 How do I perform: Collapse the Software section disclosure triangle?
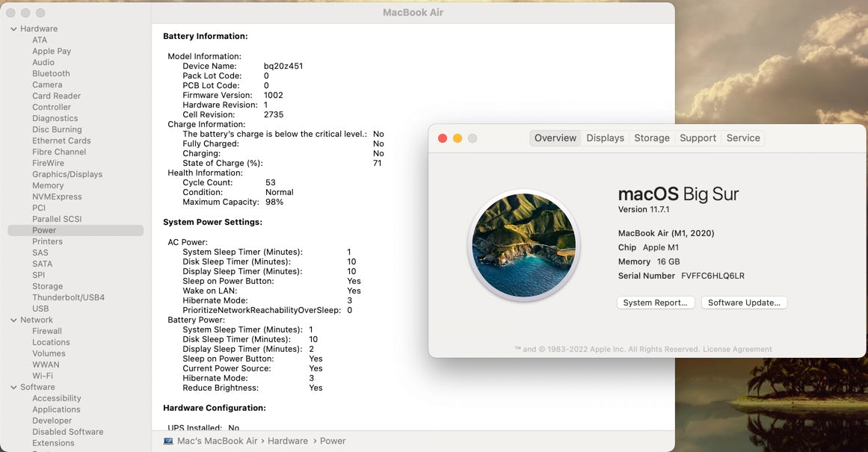pos(13,388)
